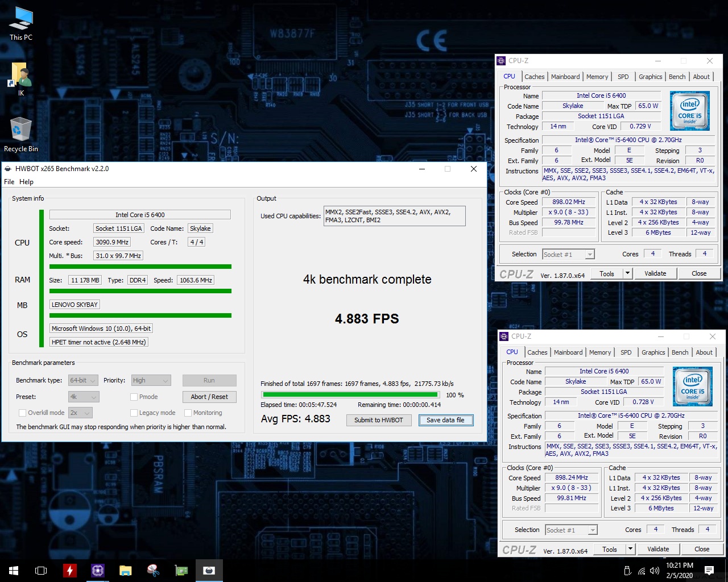Click Validate in lower CPU-Z
728x582 pixels.
pyautogui.click(x=658, y=549)
